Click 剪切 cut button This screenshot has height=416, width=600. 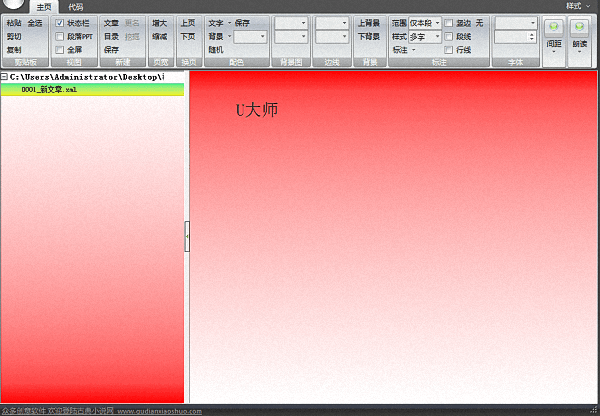click(x=14, y=37)
